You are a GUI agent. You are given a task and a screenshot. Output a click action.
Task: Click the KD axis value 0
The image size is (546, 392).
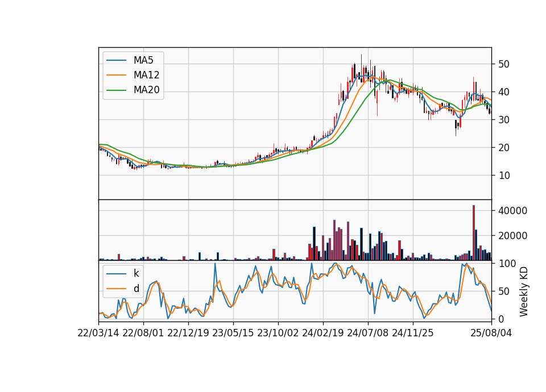click(x=501, y=319)
